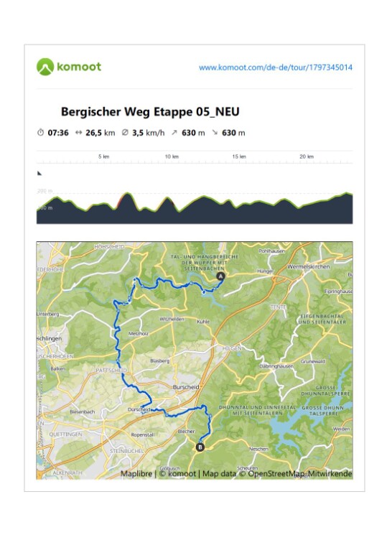This screenshot has width=392, height=545.
Task: Click the 20 km mark on profile axis
Action: click(307, 157)
